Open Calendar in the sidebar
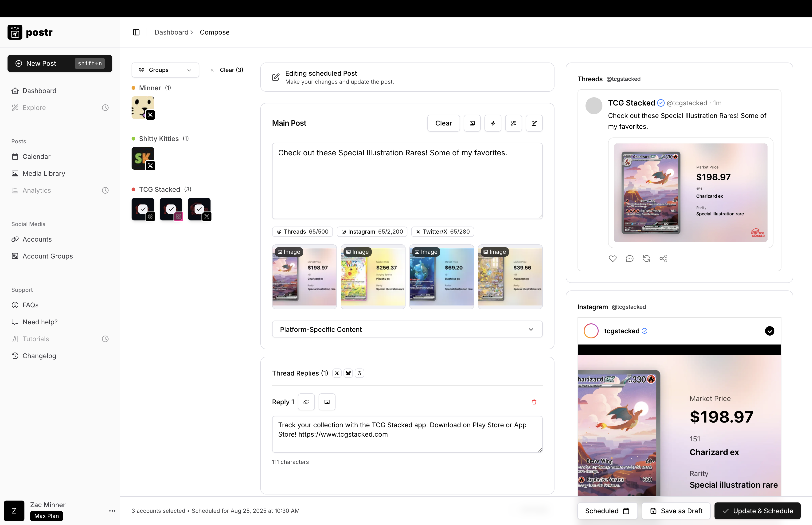 pyautogui.click(x=36, y=157)
